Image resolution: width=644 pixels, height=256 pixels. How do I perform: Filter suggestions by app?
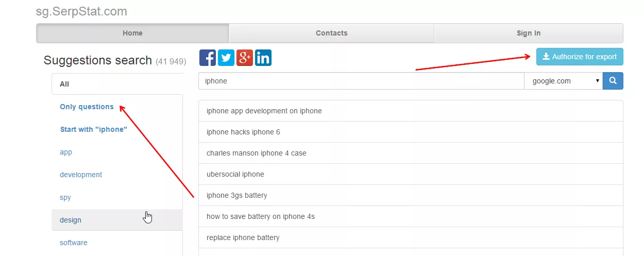[66, 152]
